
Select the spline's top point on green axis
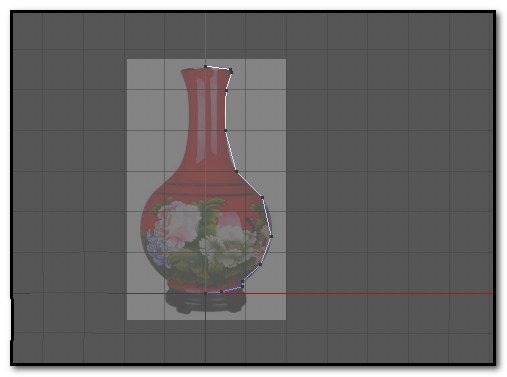click(x=205, y=66)
